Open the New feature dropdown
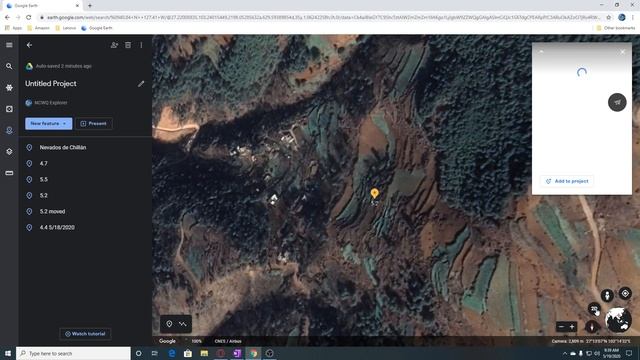This screenshot has height=360, width=640. pyautogui.click(x=49, y=123)
